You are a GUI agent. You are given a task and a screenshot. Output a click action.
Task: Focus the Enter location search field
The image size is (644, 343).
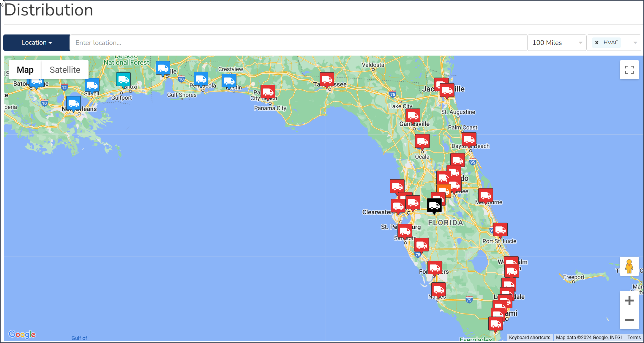pos(298,43)
